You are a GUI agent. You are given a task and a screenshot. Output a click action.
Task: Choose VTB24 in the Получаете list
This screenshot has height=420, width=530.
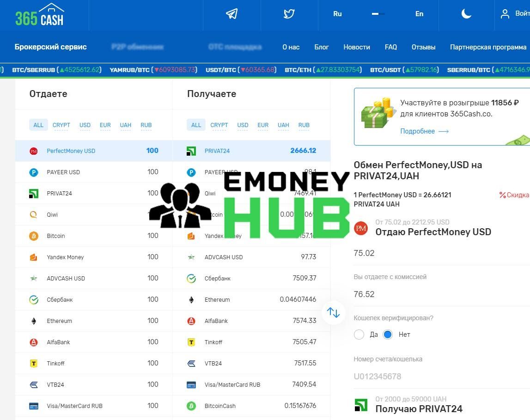(251, 364)
